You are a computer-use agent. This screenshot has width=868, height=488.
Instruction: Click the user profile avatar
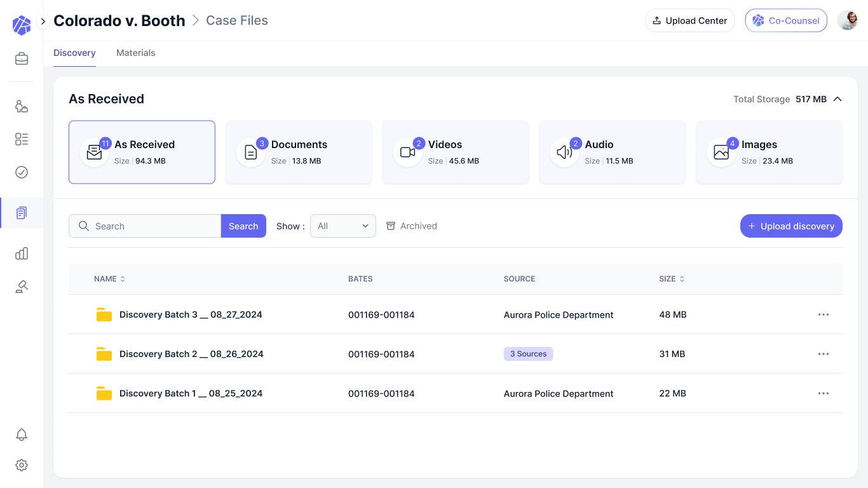pyautogui.click(x=848, y=20)
